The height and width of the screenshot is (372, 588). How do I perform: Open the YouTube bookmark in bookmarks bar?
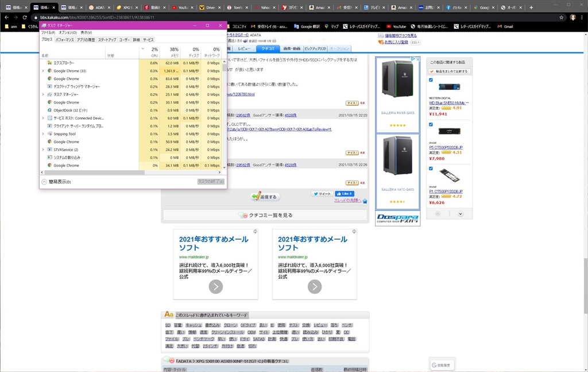pos(396,26)
